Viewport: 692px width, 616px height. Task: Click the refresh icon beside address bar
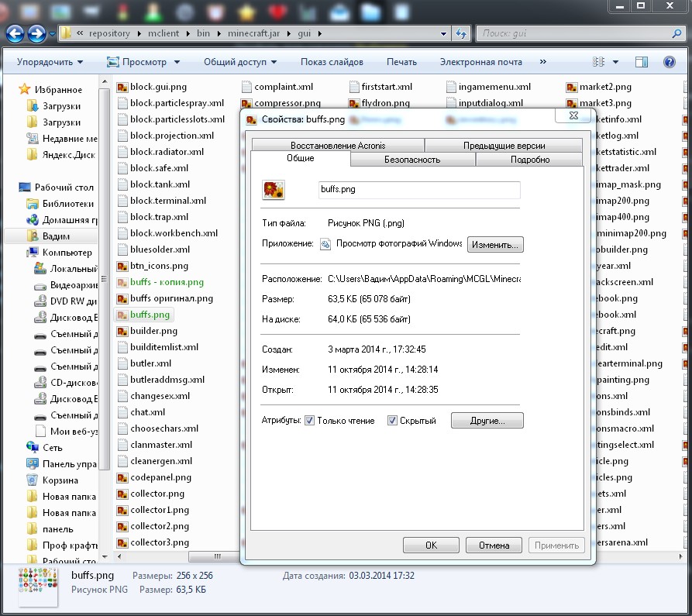click(461, 34)
